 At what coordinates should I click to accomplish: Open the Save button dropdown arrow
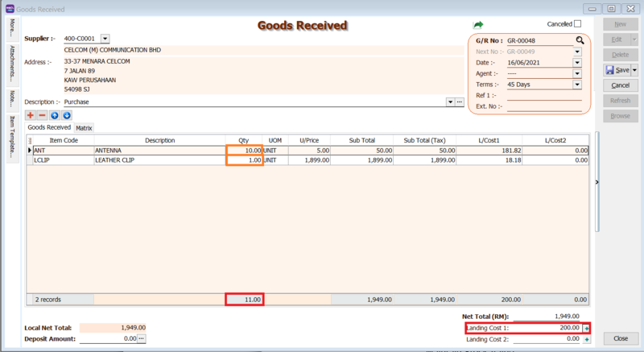[x=635, y=70]
